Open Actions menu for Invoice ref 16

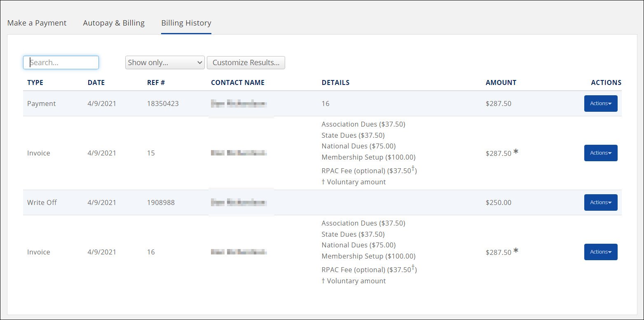(x=600, y=252)
